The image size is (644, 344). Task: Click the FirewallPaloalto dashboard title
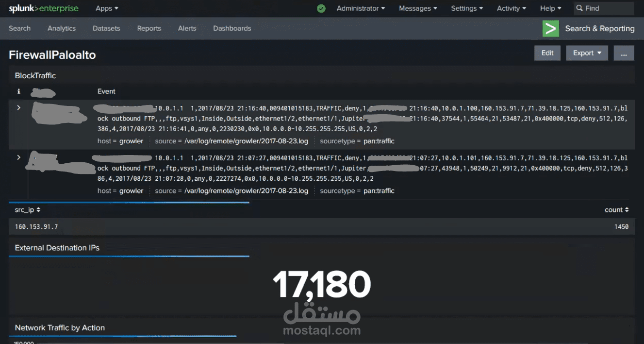[x=52, y=55]
